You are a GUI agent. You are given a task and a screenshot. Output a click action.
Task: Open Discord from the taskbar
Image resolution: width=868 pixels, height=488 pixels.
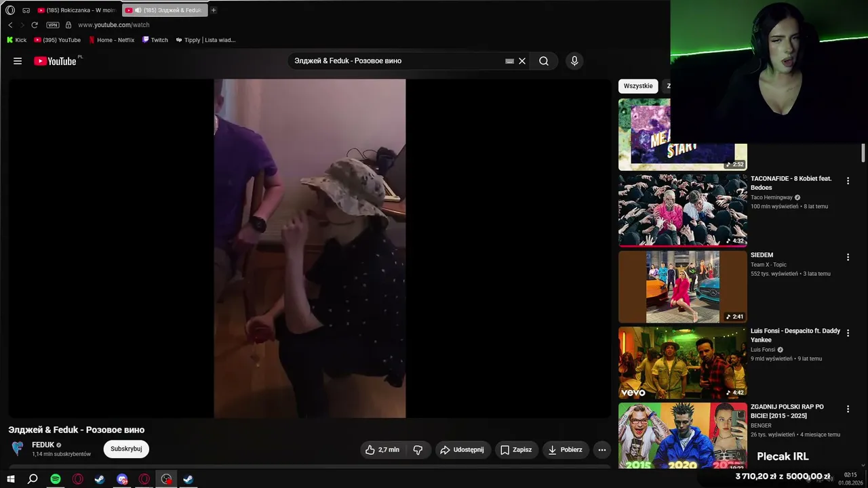pos(122,479)
